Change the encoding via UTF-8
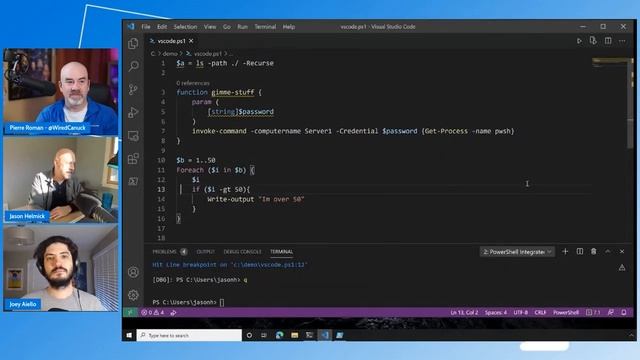This screenshot has width=640, height=360. point(520,312)
